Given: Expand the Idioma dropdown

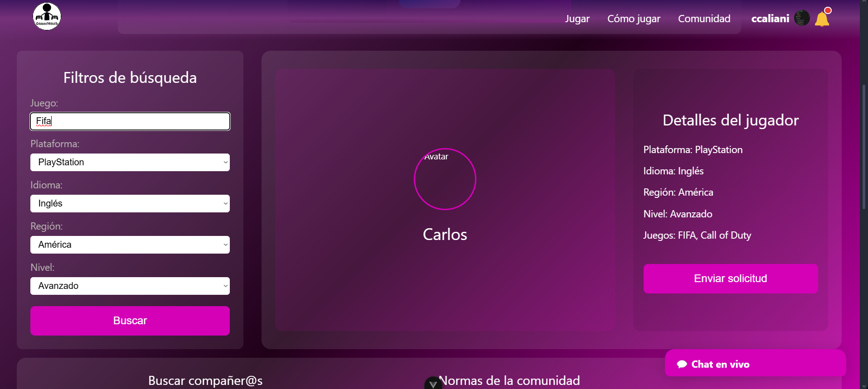Looking at the screenshot, I should point(130,203).
